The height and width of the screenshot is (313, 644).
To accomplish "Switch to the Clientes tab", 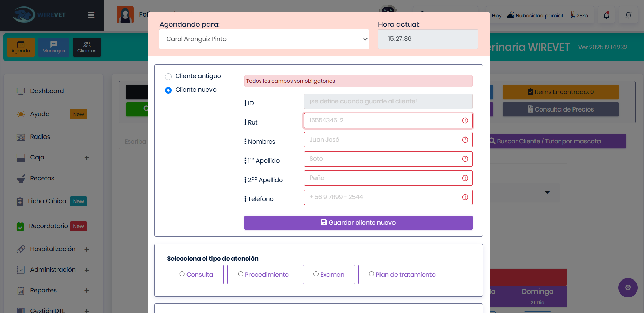I will point(87,47).
